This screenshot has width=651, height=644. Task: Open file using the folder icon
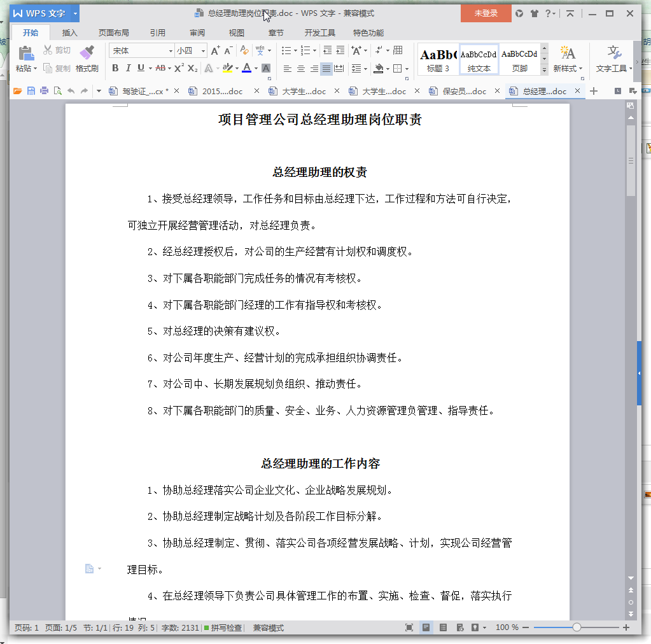point(17,91)
